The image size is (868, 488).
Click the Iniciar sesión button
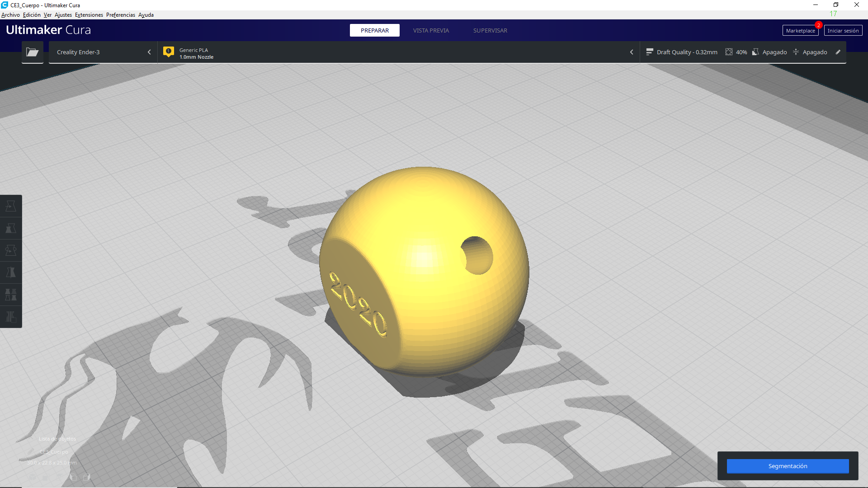pyautogui.click(x=843, y=31)
